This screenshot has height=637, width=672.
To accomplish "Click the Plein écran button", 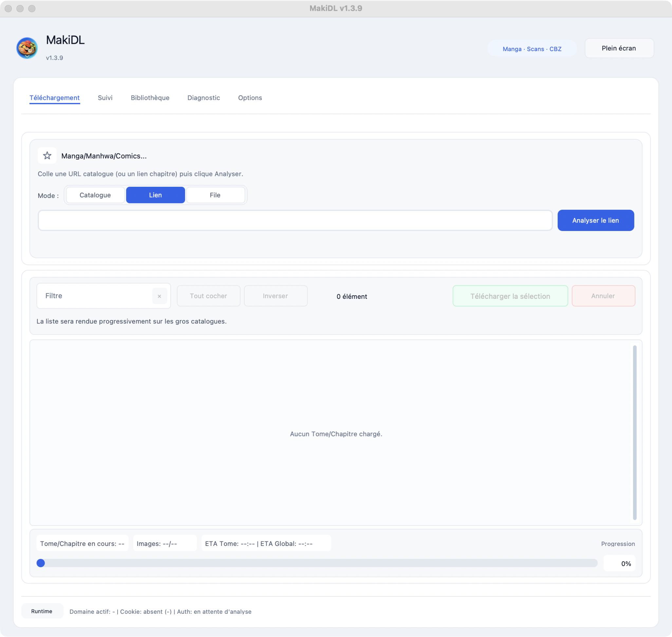I will pos(619,48).
